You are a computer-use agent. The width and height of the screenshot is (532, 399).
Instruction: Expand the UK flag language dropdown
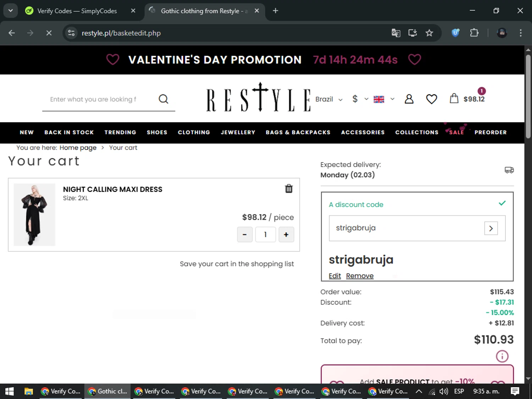pyautogui.click(x=384, y=99)
